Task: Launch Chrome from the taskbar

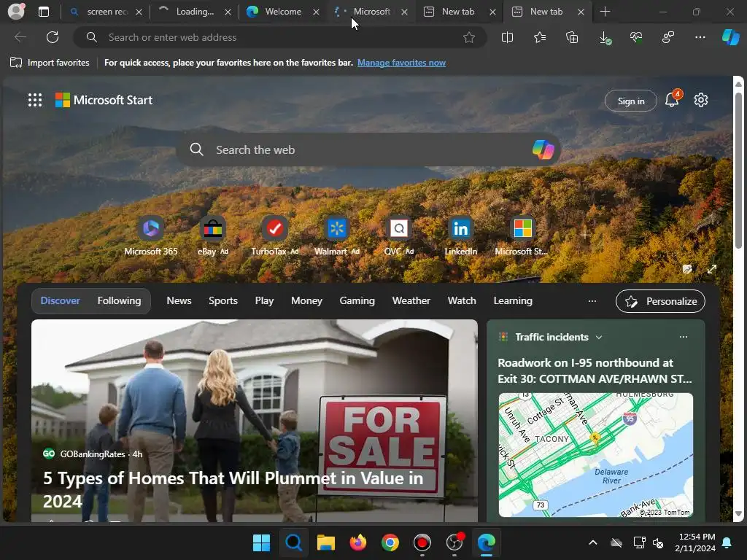Action: coord(390,542)
